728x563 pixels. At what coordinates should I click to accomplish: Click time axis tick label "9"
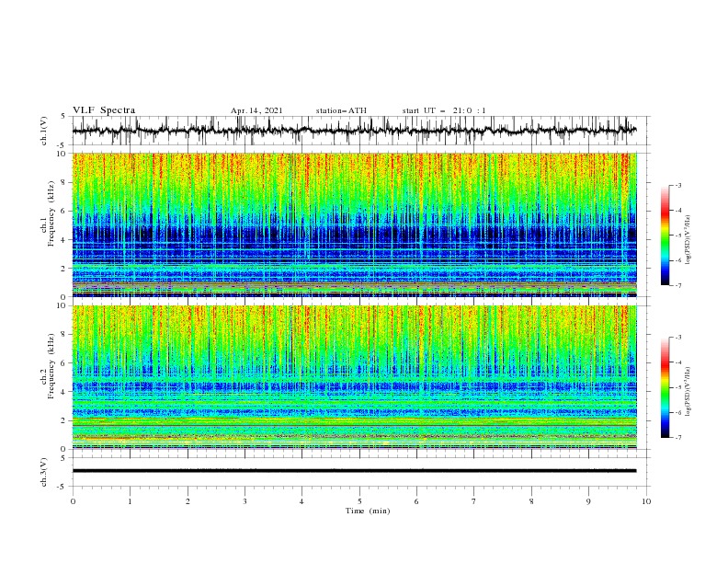pos(588,501)
